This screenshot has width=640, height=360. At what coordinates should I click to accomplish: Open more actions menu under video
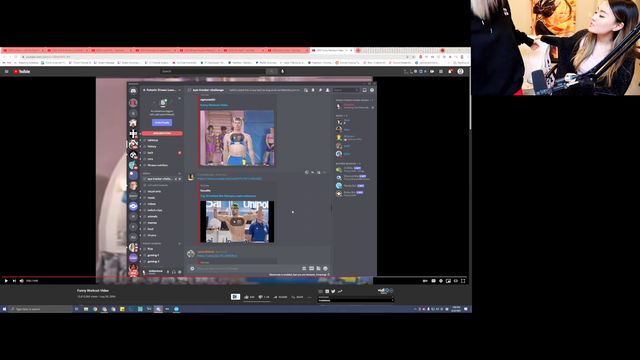[x=309, y=297]
